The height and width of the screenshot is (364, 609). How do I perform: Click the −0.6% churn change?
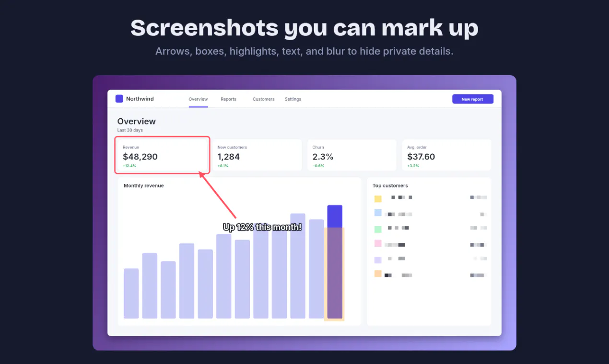(x=318, y=166)
